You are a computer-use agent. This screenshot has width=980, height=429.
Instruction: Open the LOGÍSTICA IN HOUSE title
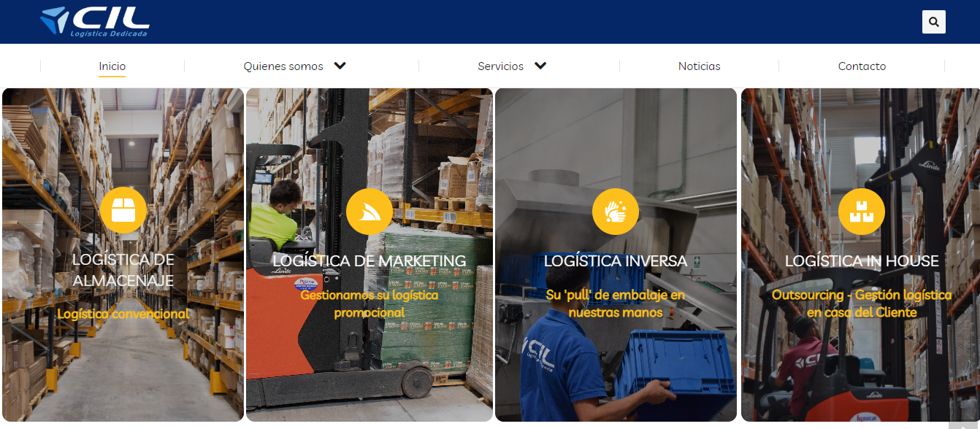pyautogui.click(x=862, y=260)
